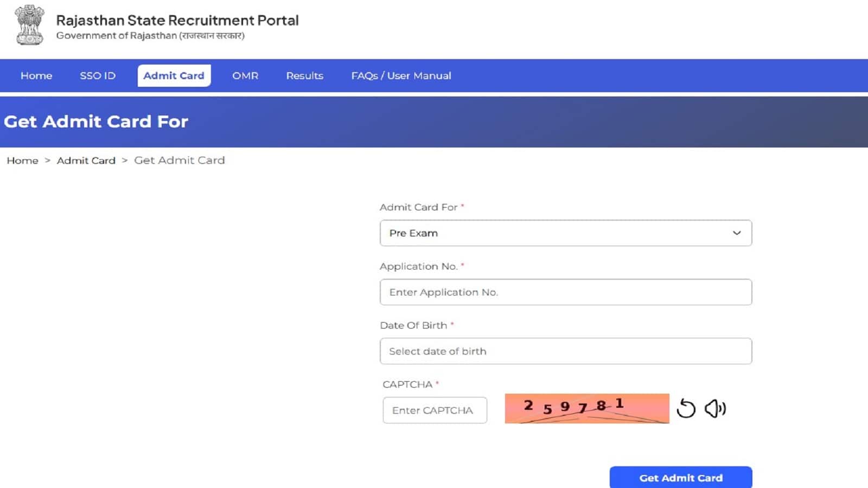868x488 pixels.
Task: Select the Admit Card tab
Action: [x=174, y=76]
